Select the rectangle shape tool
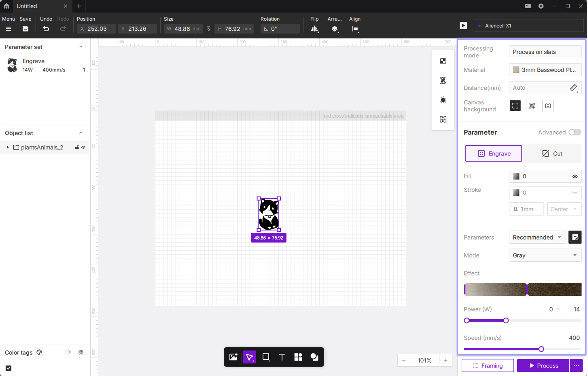Image resolution: width=588 pixels, height=376 pixels. 266,357
